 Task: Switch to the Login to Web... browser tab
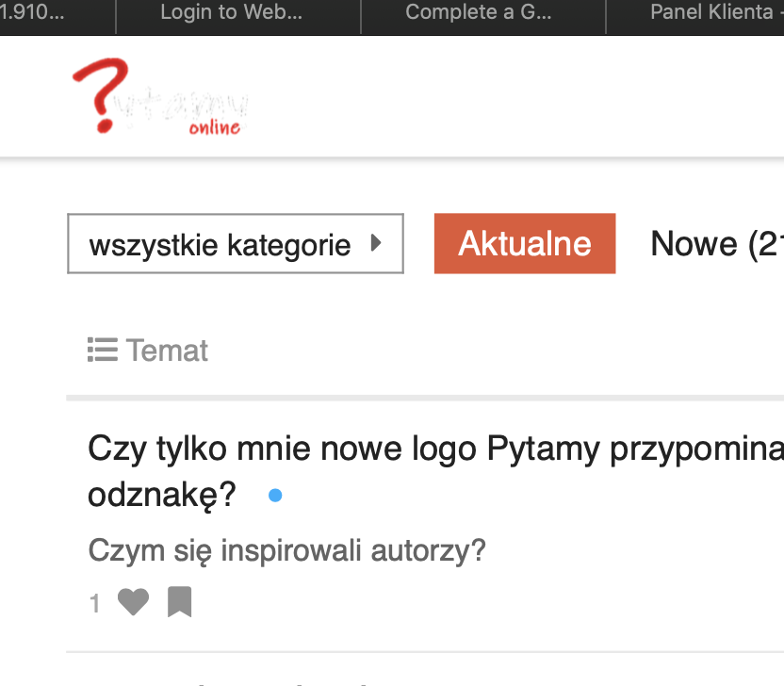[x=231, y=13]
